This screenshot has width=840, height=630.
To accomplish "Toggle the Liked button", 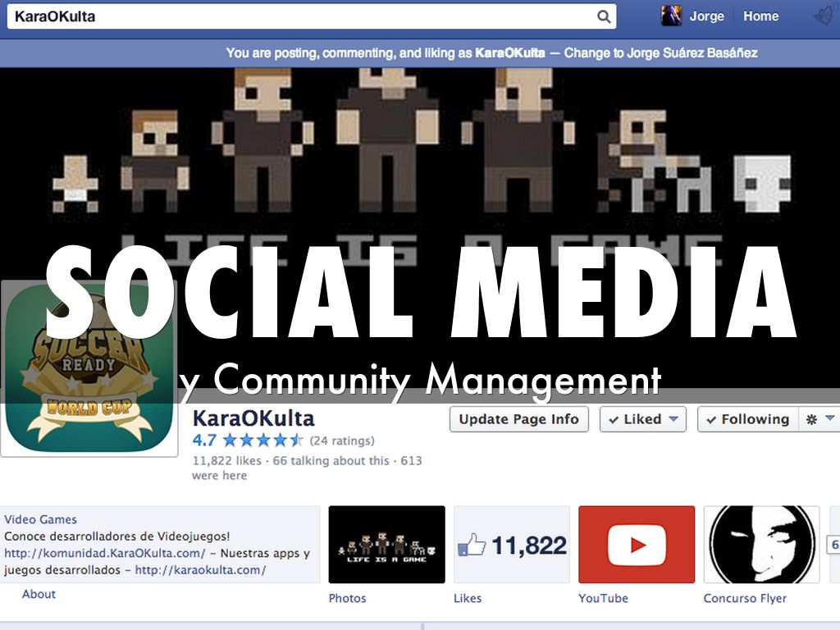I will [642, 419].
